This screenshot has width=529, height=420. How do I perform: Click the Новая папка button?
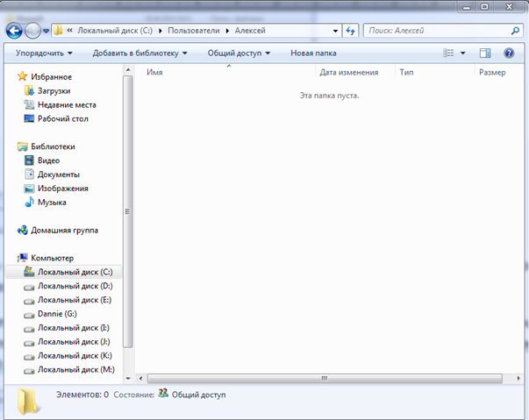pos(313,53)
